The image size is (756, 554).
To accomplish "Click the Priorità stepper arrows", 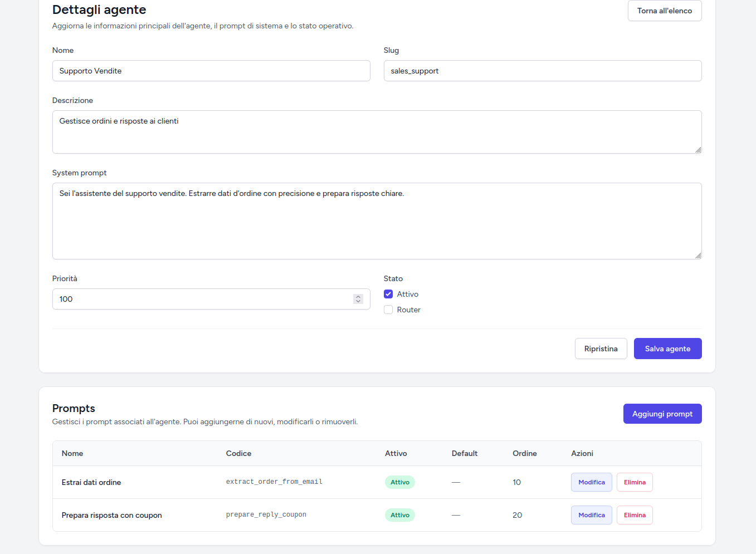I will coord(358,299).
